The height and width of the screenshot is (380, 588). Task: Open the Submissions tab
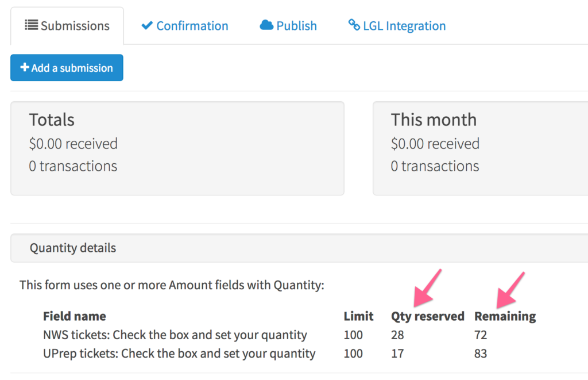[x=67, y=25]
